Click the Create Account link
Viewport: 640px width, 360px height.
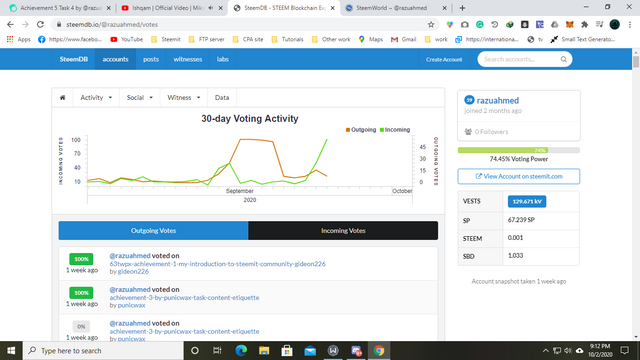point(444,60)
